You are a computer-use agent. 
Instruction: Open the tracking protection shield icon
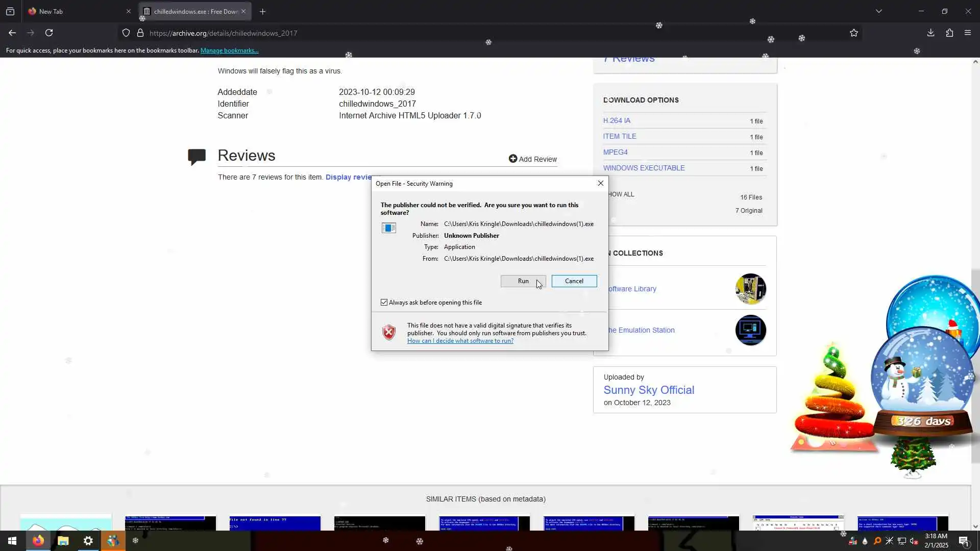coord(126,33)
